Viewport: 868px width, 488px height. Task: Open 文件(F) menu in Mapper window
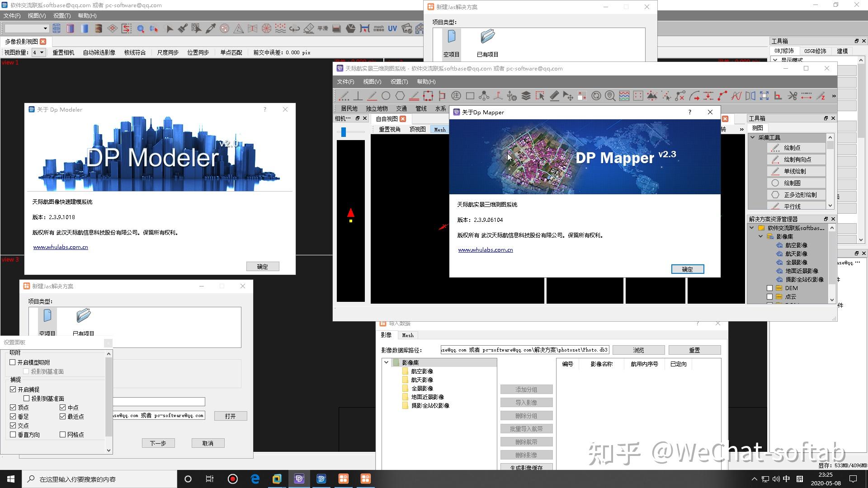(345, 82)
